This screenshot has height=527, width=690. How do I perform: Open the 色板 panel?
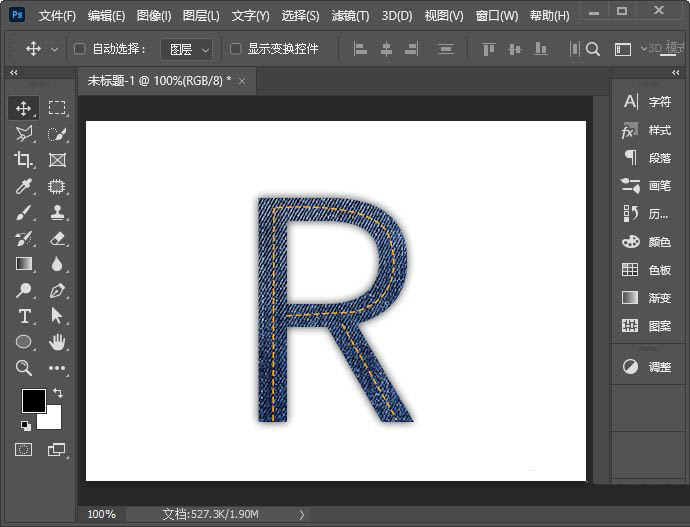pyautogui.click(x=647, y=270)
